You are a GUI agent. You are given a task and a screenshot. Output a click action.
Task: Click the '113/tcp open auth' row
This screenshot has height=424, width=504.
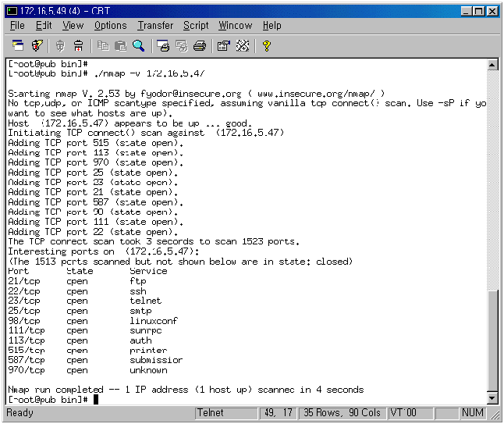[80, 340]
